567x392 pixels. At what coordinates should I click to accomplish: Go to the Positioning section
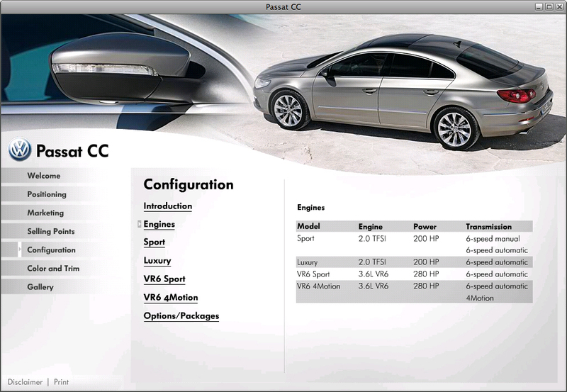47,194
